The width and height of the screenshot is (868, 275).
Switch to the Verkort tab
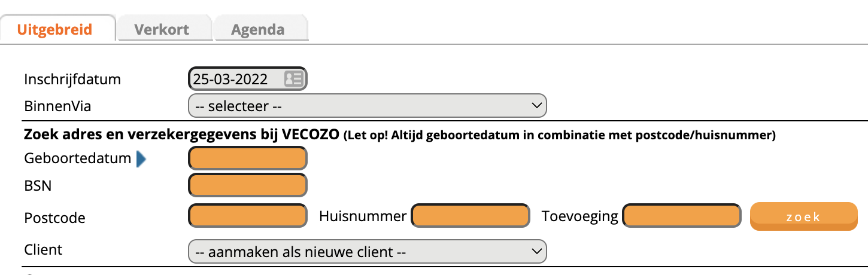[x=162, y=29]
